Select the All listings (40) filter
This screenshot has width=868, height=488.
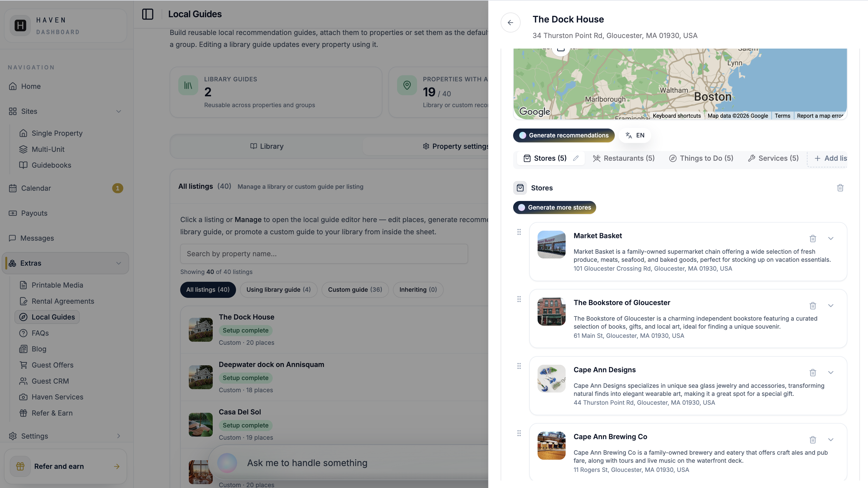tap(208, 290)
